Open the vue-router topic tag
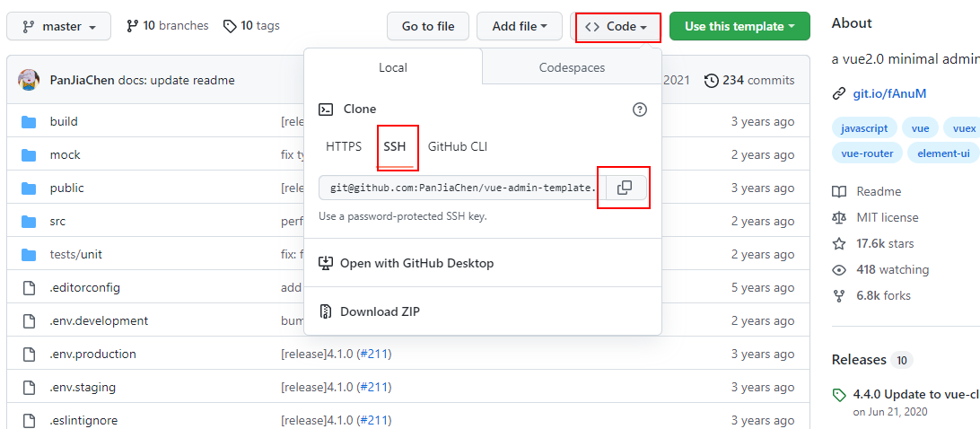Screen dimensions: 980x429 coord(867,153)
